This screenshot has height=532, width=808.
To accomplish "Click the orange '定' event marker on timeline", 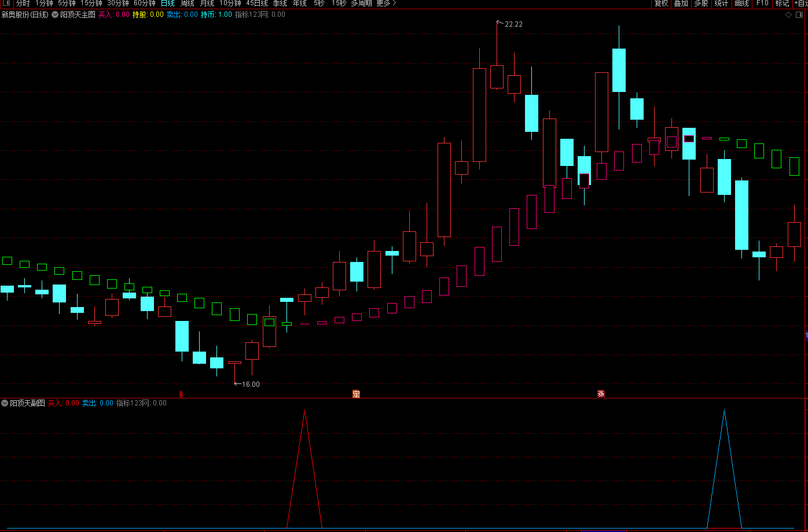I will click(356, 394).
